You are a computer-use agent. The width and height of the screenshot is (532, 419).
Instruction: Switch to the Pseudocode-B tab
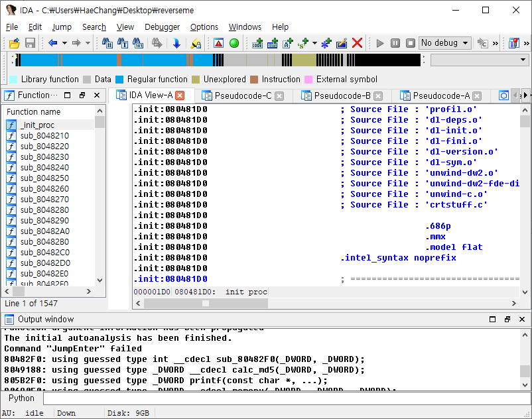coord(342,95)
